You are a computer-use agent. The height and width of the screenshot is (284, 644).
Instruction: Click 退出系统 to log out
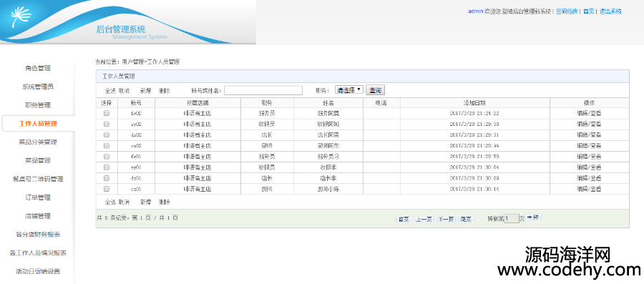click(610, 11)
